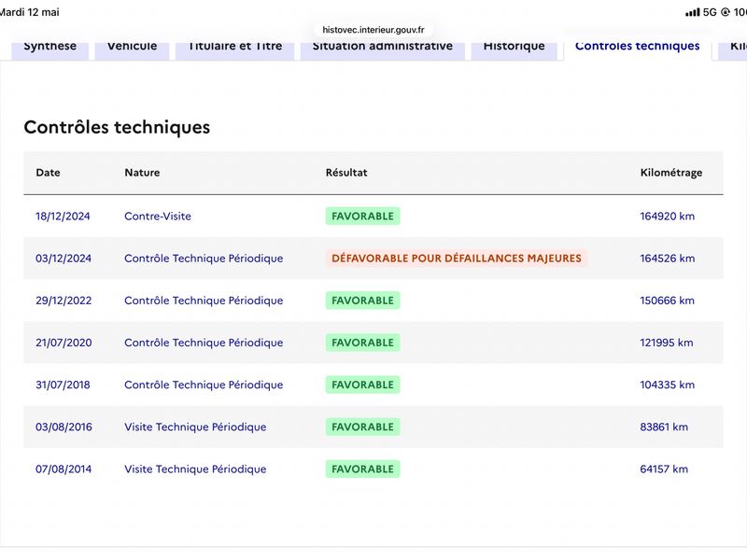Tap the cellular signal strength icon
This screenshot has width=747, height=560.
tap(692, 12)
